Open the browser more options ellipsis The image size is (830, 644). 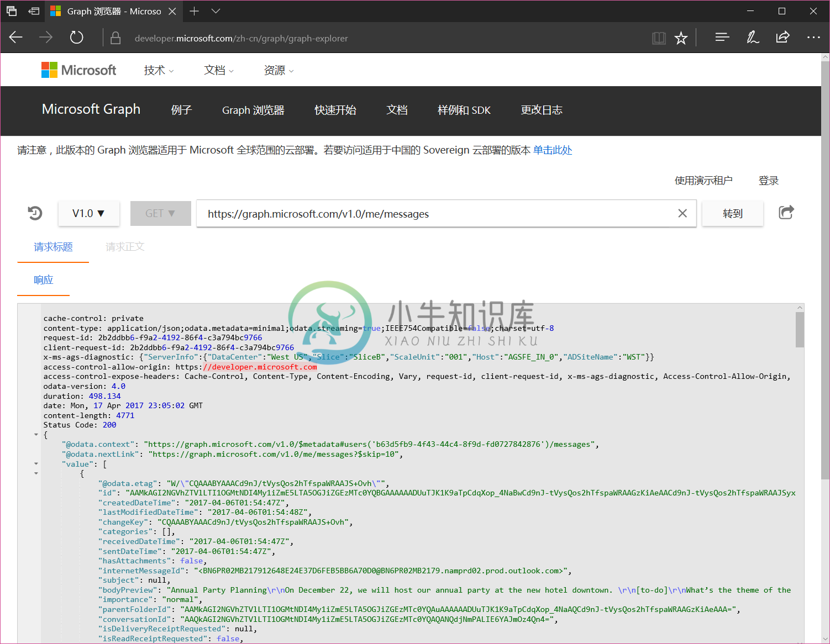click(813, 38)
